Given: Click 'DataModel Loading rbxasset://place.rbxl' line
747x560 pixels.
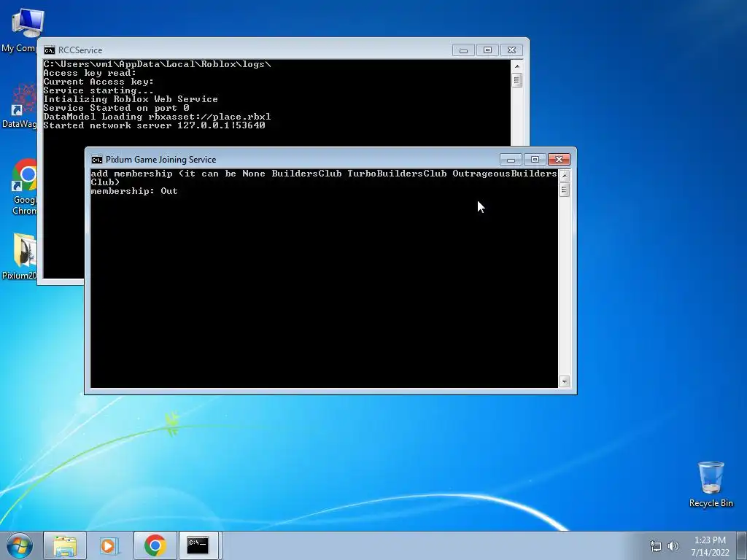Looking at the screenshot, I should [158, 117].
